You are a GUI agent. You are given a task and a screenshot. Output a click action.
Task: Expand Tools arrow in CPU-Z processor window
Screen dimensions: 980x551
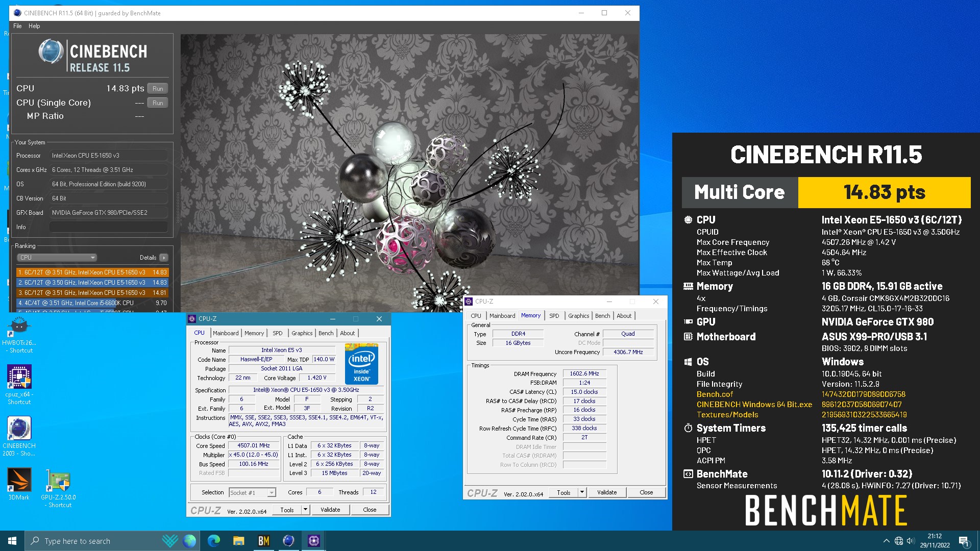[x=305, y=510]
